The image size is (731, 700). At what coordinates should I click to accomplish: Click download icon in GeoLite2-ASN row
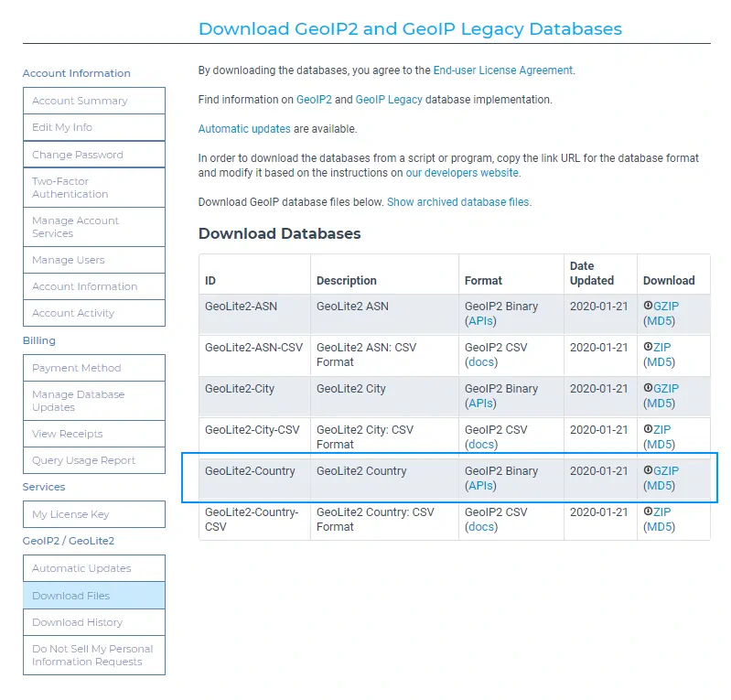(648, 306)
